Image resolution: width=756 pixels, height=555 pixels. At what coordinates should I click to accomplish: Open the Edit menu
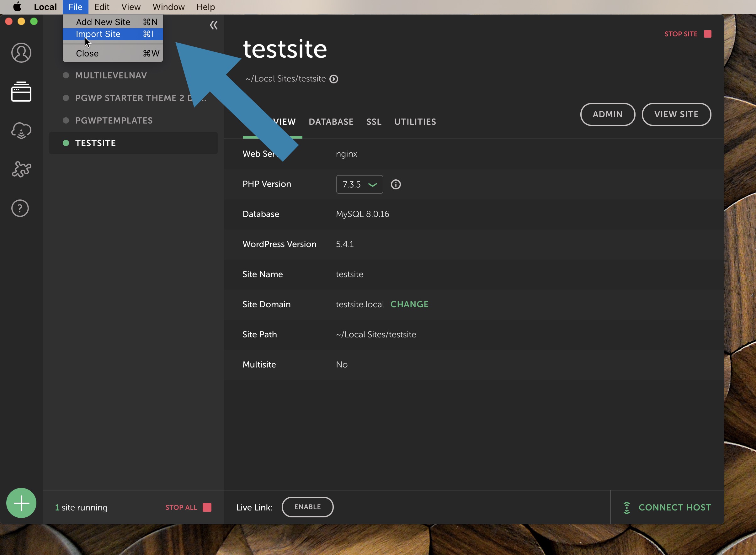click(x=101, y=7)
